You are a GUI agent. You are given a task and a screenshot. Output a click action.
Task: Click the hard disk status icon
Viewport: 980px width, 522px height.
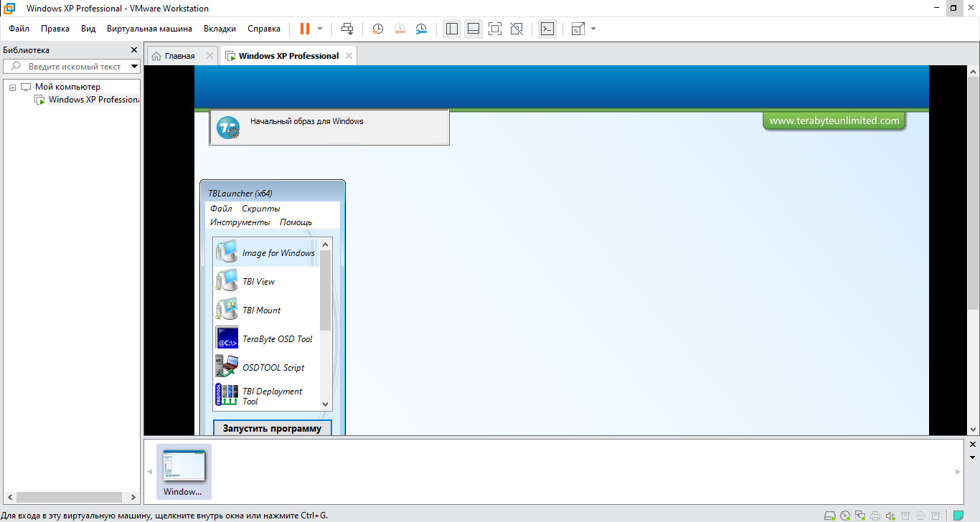click(x=830, y=515)
